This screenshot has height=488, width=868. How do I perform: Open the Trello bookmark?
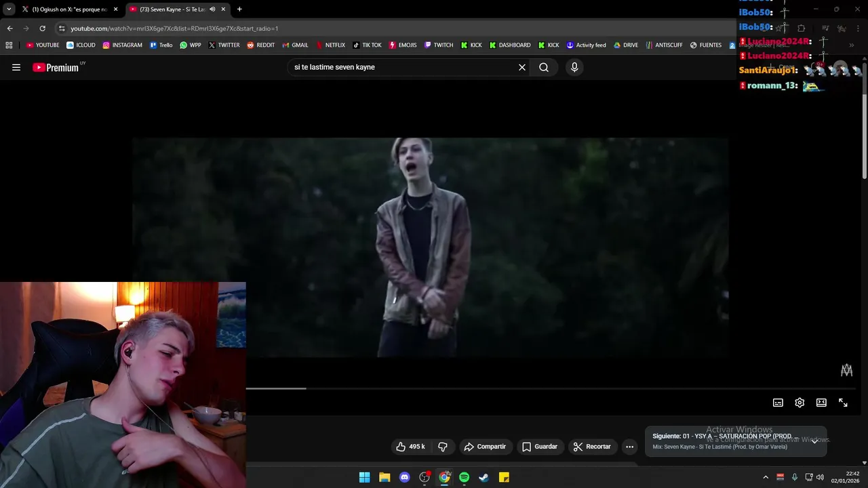pyautogui.click(x=161, y=45)
